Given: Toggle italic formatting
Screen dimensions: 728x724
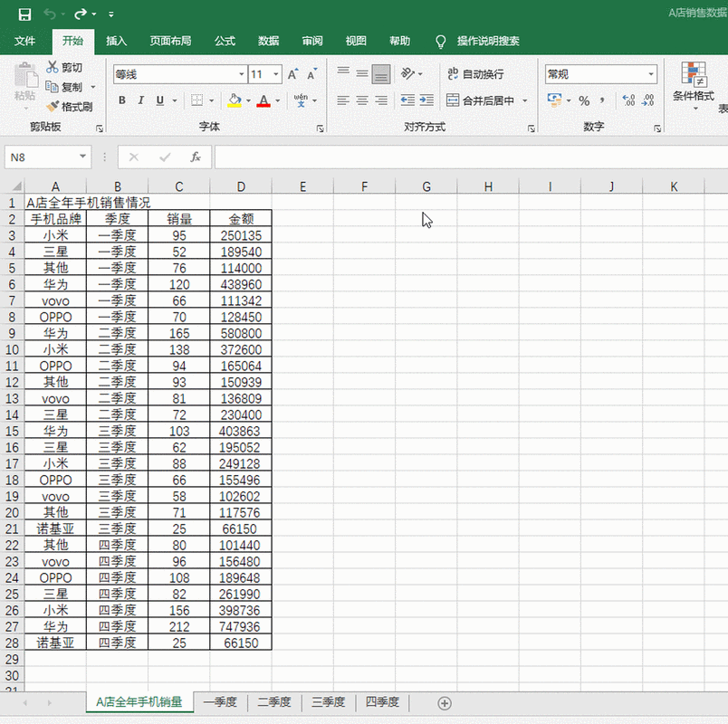Looking at the screenshot, I should 139,101.
